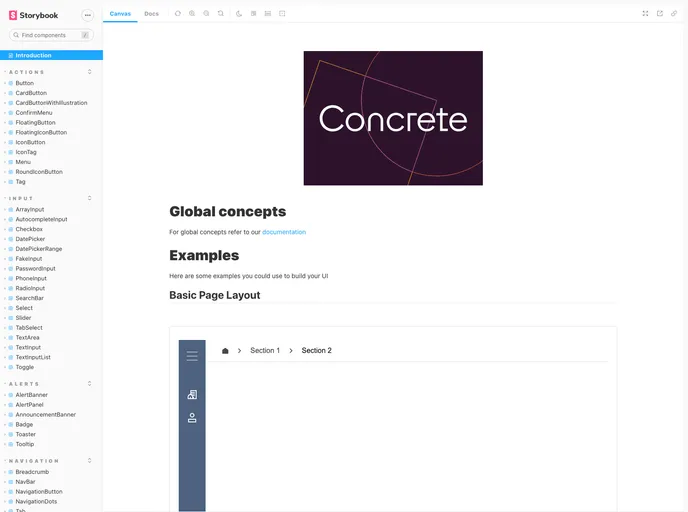Open the RoundIconButton component
This screenshot has width=688, height=512.
[39, 172]
